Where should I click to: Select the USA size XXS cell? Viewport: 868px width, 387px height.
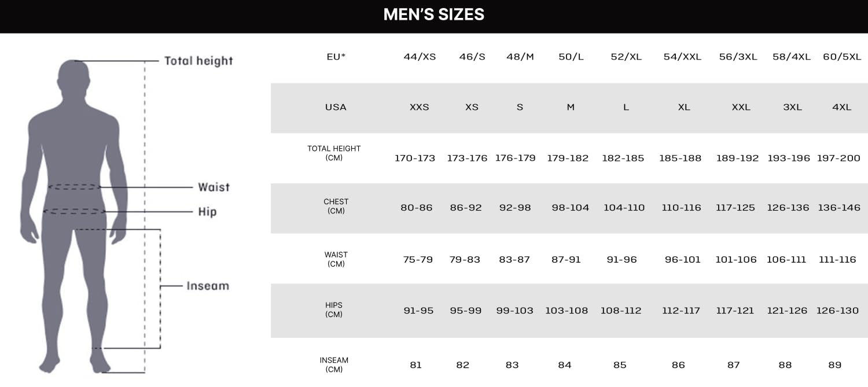coord(419,107)
